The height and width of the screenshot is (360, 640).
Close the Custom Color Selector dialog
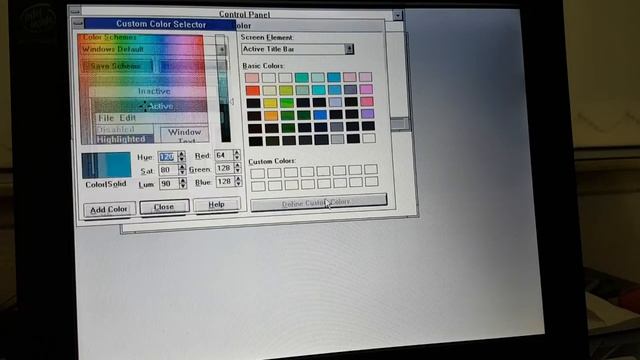(164, 207)
